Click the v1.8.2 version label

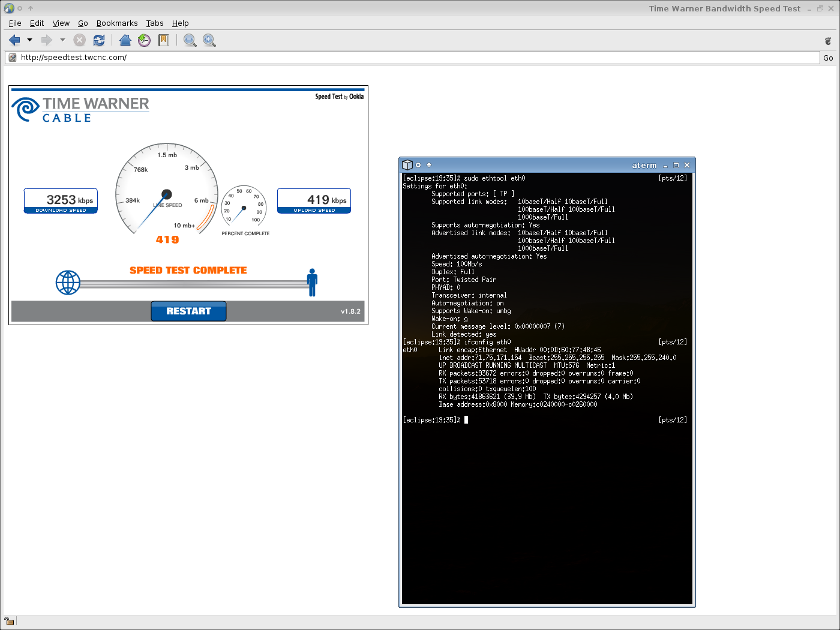tap(350, 311)
